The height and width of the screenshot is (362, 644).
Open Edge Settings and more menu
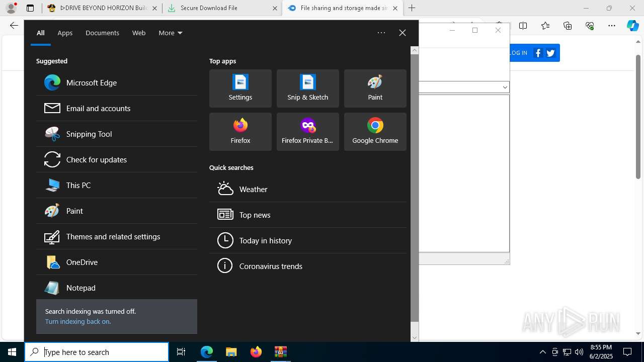(x=612, y=26)
